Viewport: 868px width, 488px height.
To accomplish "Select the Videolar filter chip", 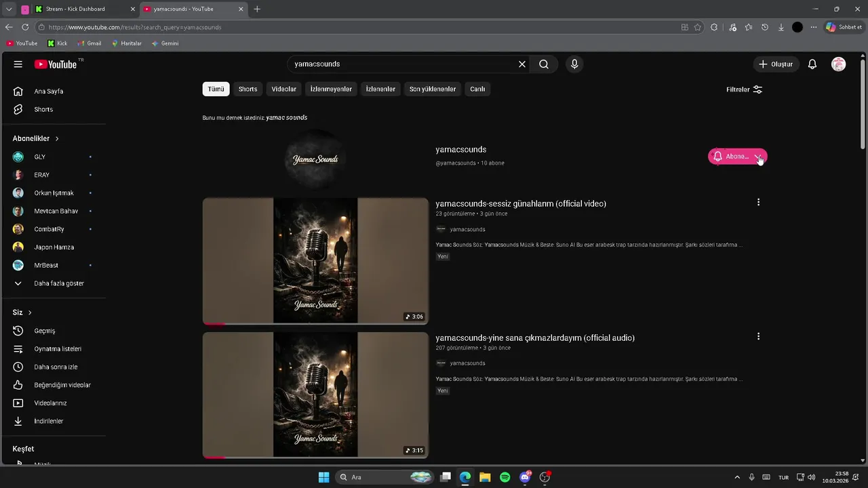I will click(x=284, y=89).
